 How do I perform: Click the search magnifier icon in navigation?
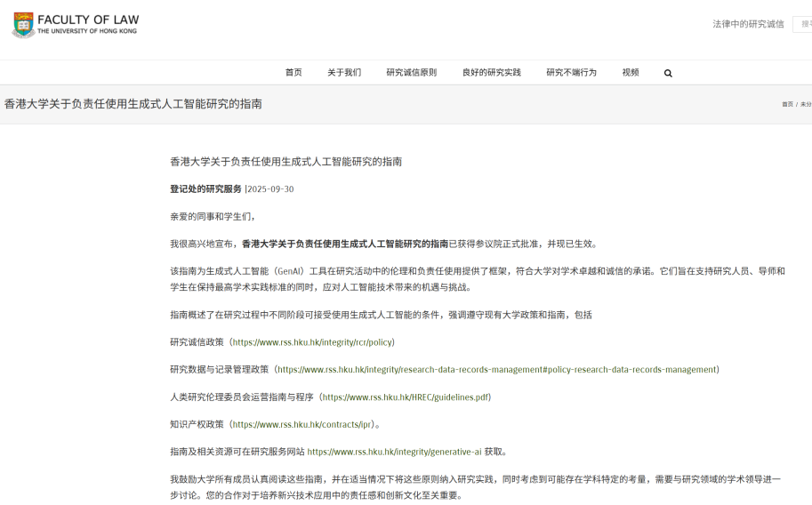(x=668, y=73)
